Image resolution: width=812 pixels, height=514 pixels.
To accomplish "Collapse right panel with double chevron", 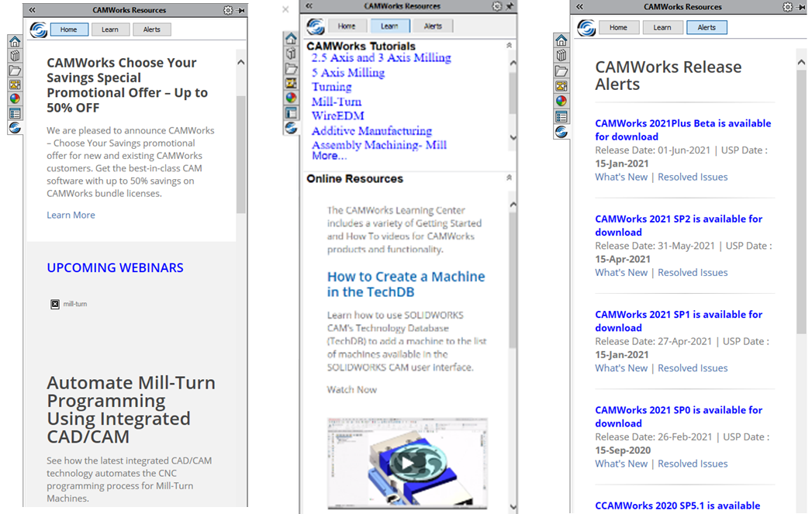I will [x=579, y=7].
